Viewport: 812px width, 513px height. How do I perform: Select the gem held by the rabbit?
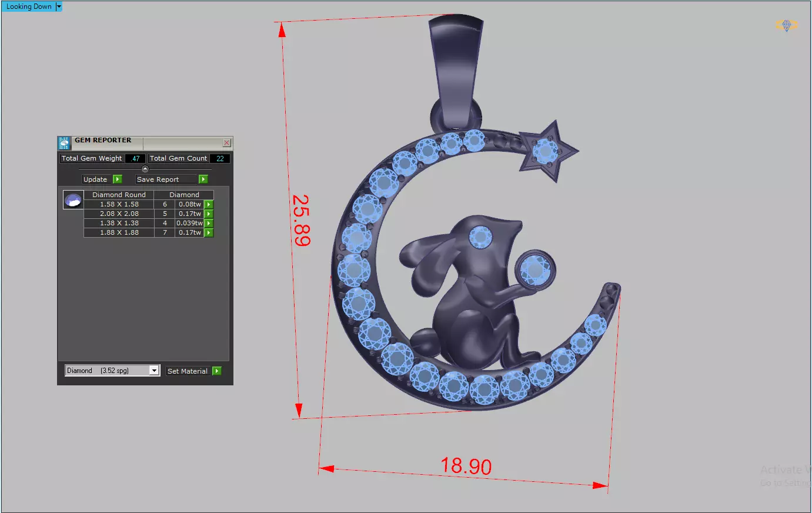click(535, 270)
